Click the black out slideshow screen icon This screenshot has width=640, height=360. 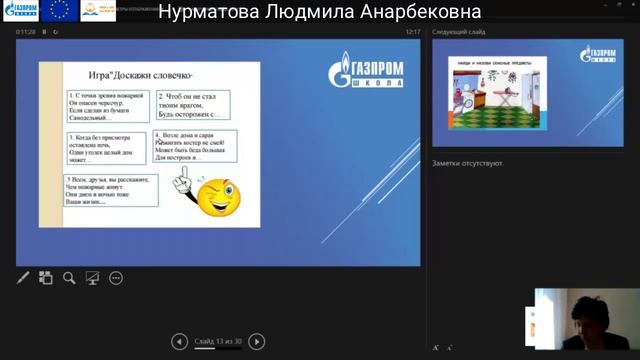tap(93, 278)
